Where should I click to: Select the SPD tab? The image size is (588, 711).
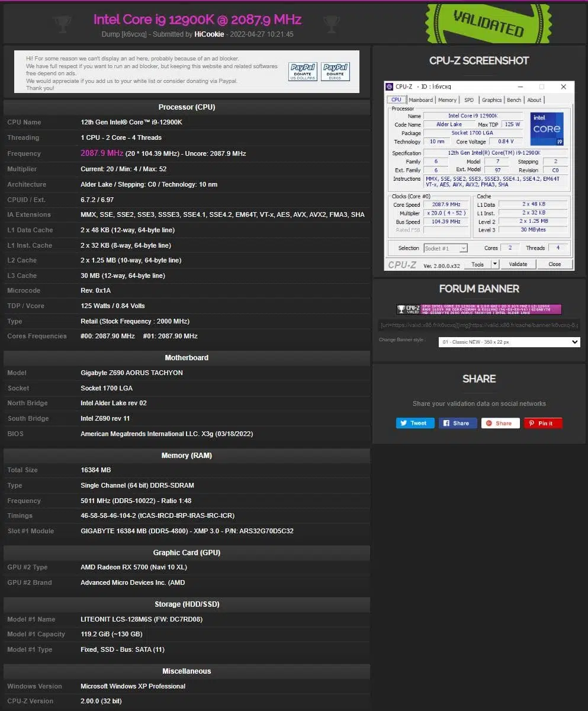pos(469,100)
